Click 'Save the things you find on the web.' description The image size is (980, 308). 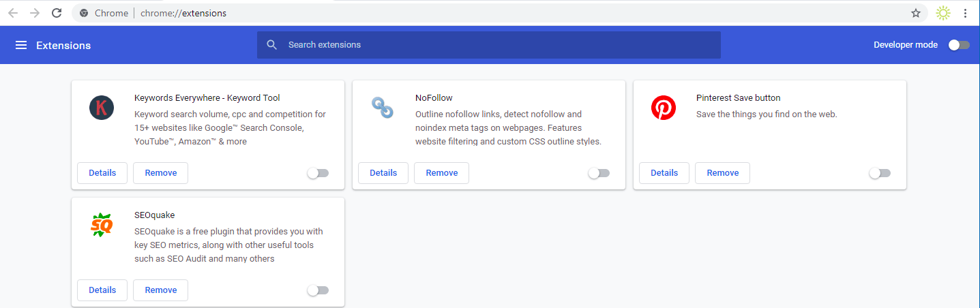coord(767,114)
